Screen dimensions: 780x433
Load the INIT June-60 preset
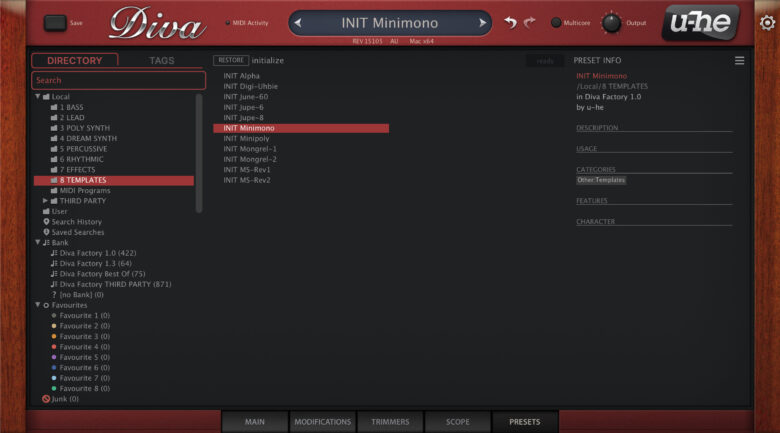[245, 97]
